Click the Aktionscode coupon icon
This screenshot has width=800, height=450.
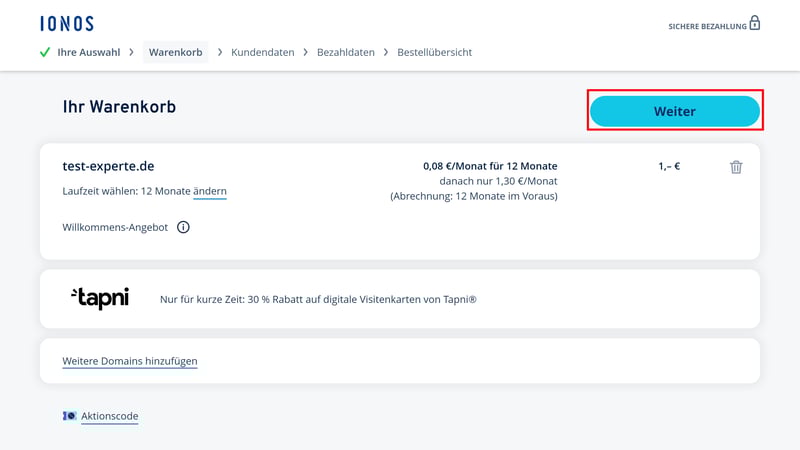point(69,416)
